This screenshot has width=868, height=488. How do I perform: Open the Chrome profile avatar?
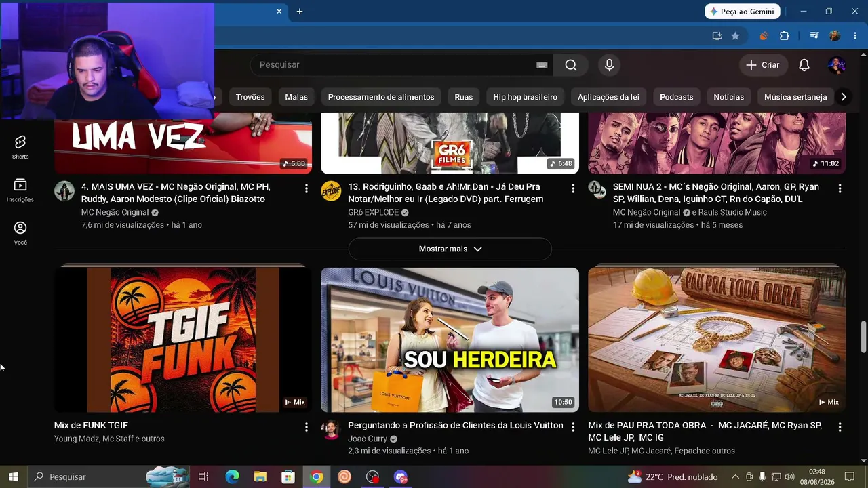(x=835, y=36)
